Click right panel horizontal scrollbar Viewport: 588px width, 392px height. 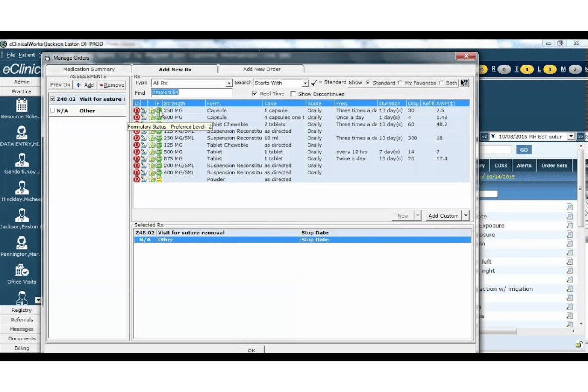coord(498,331)
